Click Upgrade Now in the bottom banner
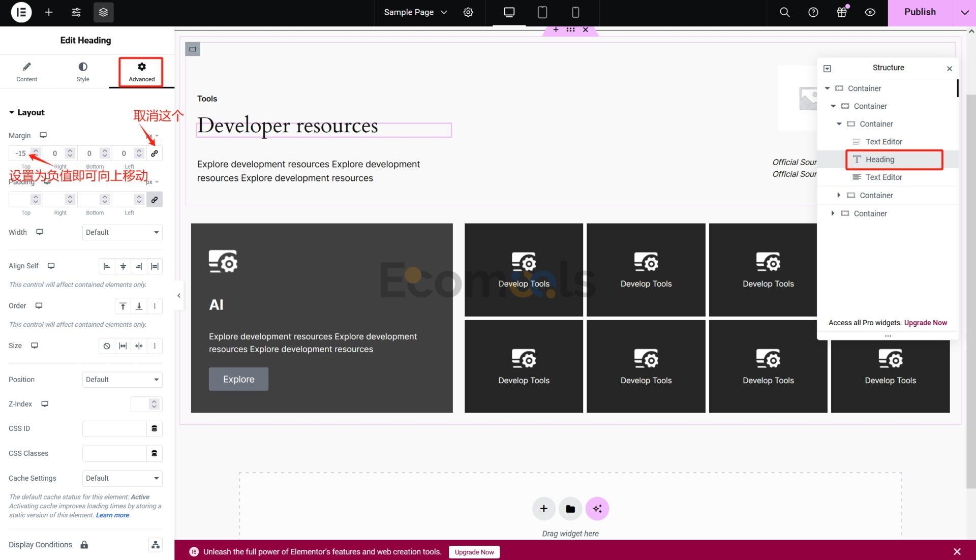This screenshot has width=976, height=560. tap(474, 552)
